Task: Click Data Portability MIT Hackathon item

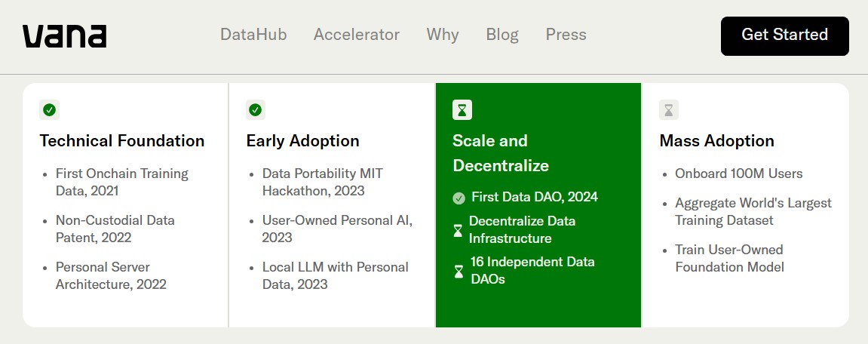Action: click(x=323, y=183)
